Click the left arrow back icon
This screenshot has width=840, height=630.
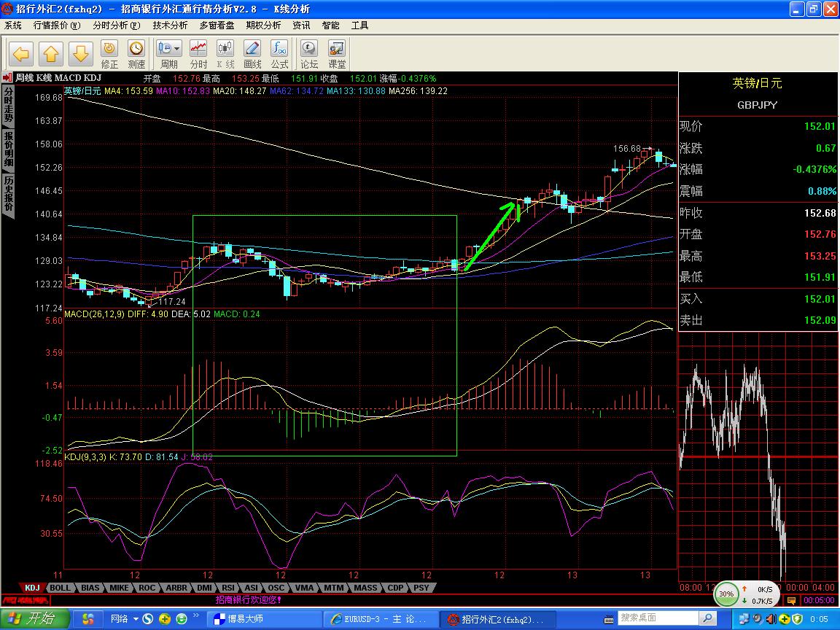[x=22, y=53]
